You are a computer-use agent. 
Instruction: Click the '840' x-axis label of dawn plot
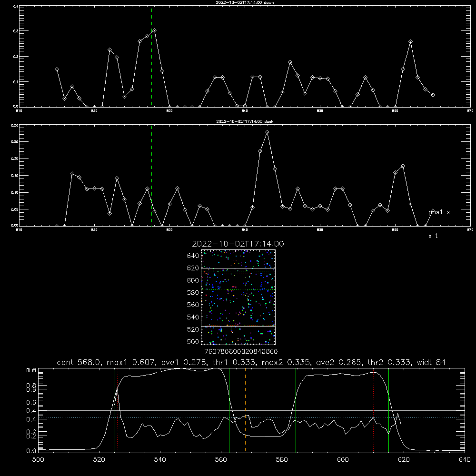click(245, 111)
